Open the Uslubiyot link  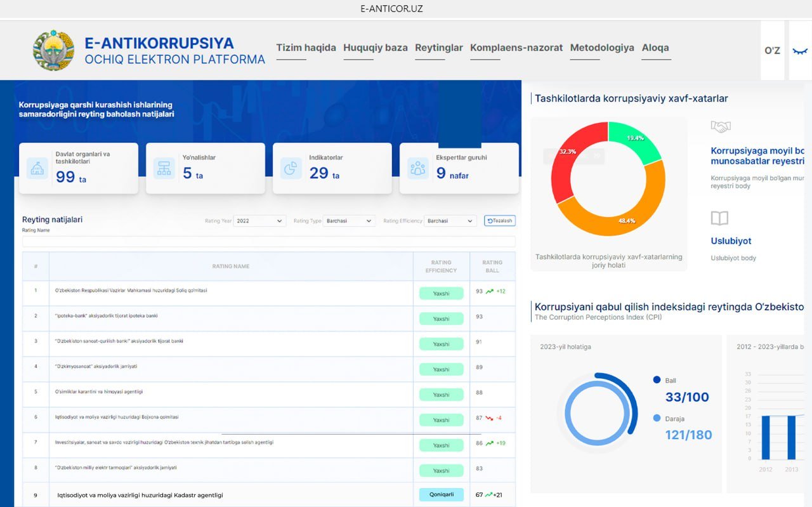(731, 241)
